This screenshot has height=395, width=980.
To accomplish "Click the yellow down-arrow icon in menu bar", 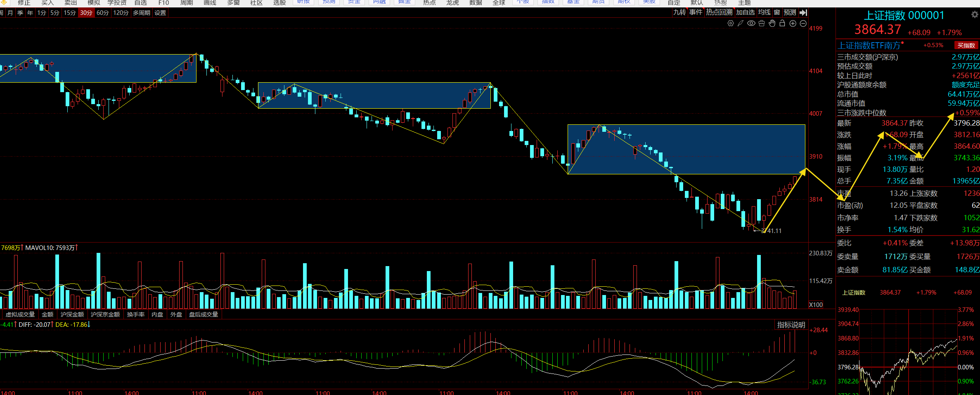I will pyautogui.click(x=5, y=2).
